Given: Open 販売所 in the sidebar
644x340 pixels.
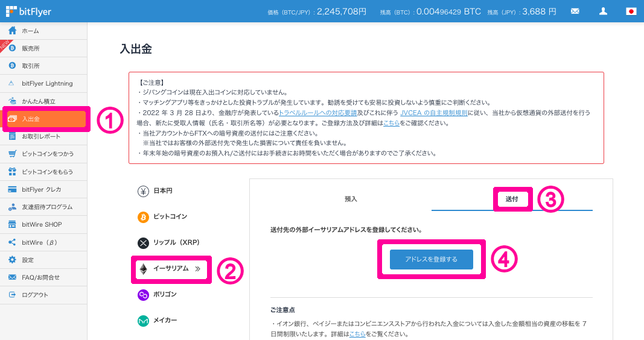Looking at the screenshot, I should coord(43,48).
